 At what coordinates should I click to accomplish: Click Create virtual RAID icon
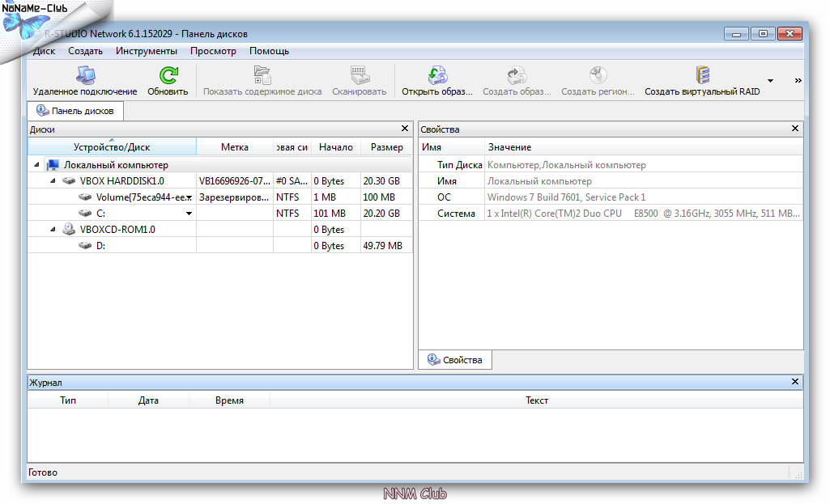coord(702,76)
